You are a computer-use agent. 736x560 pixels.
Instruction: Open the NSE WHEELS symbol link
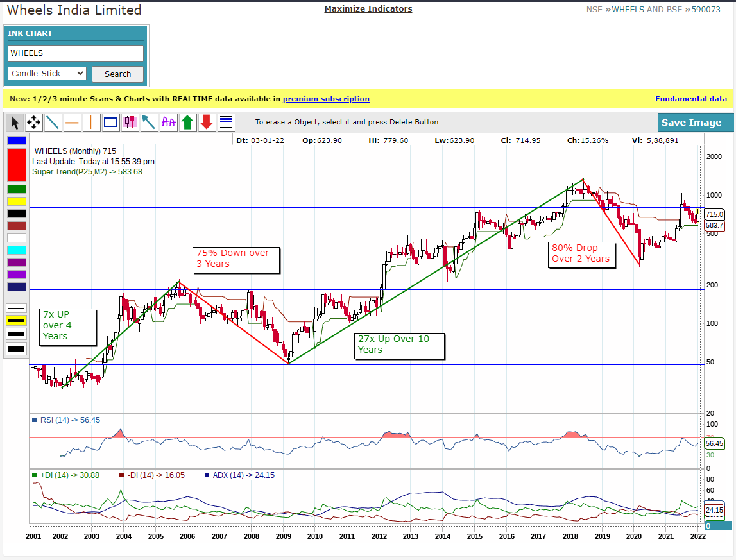(628, 10)
